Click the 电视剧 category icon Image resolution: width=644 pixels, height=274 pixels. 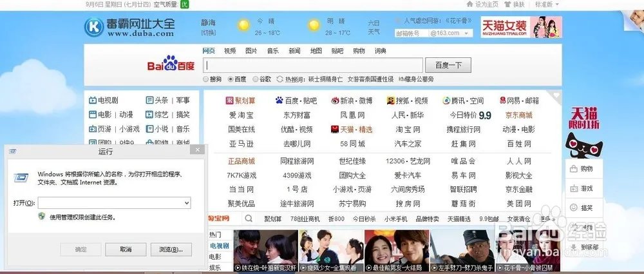point(92,100)
